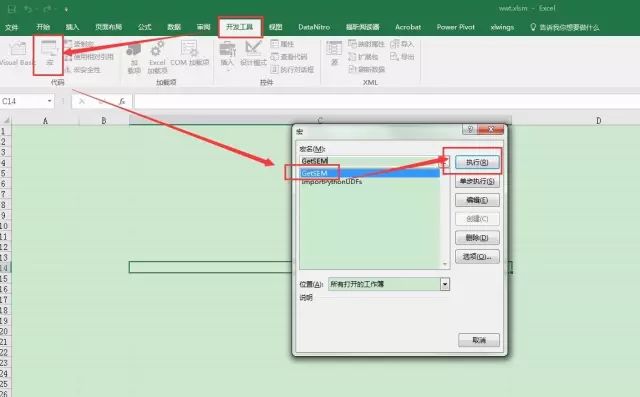Expand the Insert controls dropdown arrow
640x397 pixels.
point(227,70)
